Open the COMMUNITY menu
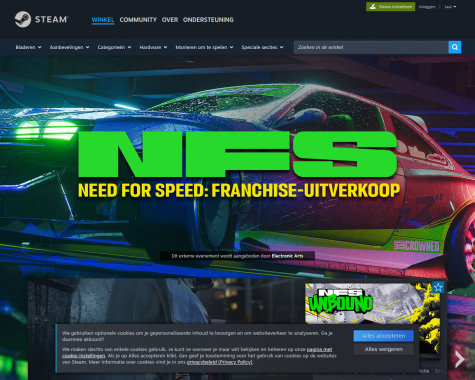 [138, 20]
